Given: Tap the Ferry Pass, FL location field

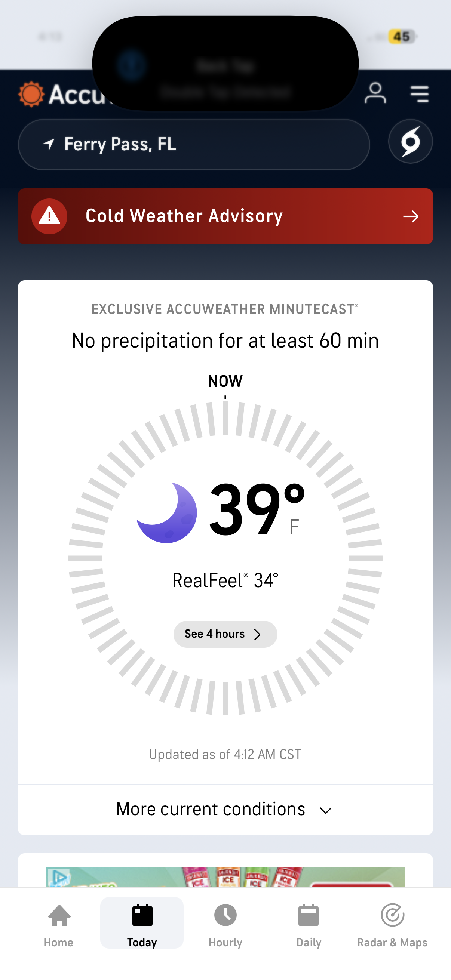Looking at the screenshot, I should pyautogui.click(x=194, y=144).
